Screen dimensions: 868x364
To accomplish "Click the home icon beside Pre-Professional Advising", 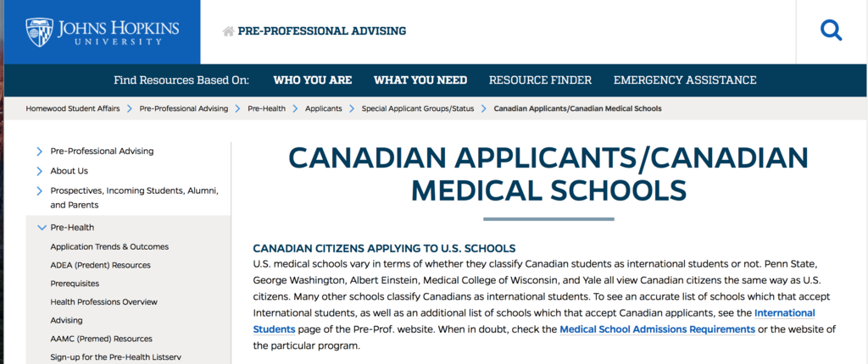I will tap(227, 31).
